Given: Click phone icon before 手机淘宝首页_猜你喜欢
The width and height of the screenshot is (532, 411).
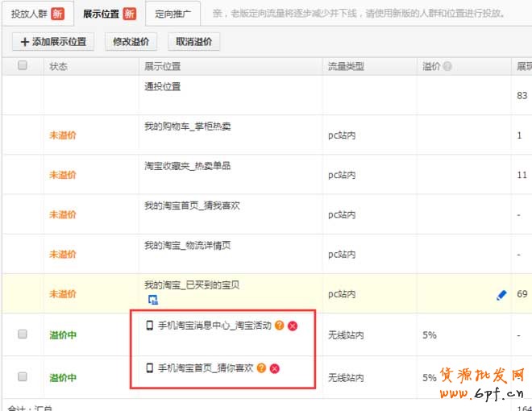Looking at the screenshot, I should coord(149,368).
